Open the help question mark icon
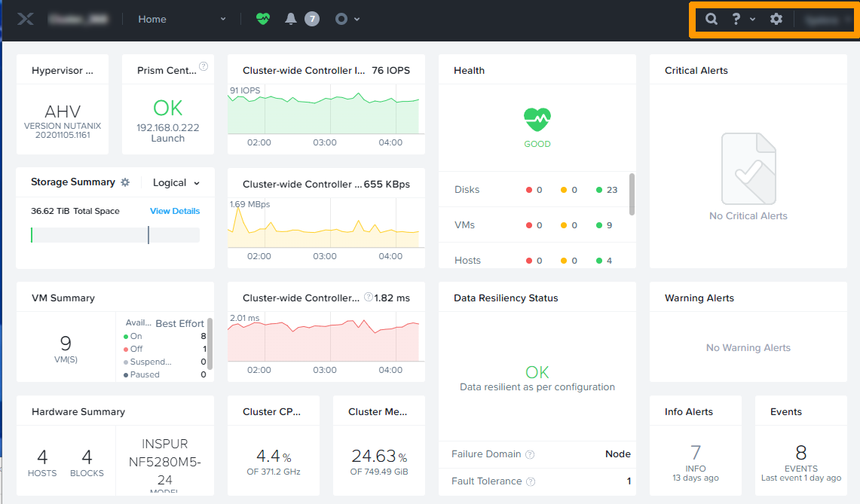The image size is (860, 504). (735, 19)
